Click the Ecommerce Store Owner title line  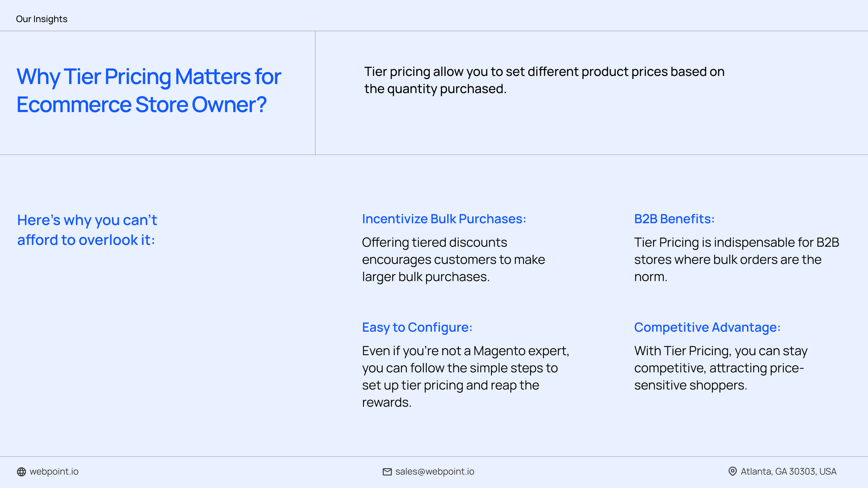click(x=141, y=104)
